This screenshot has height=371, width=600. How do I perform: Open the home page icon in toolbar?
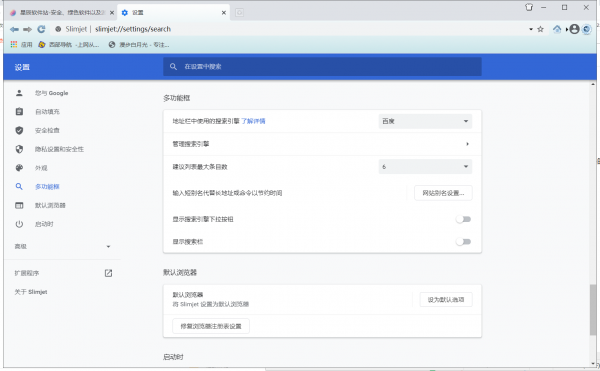557,29
